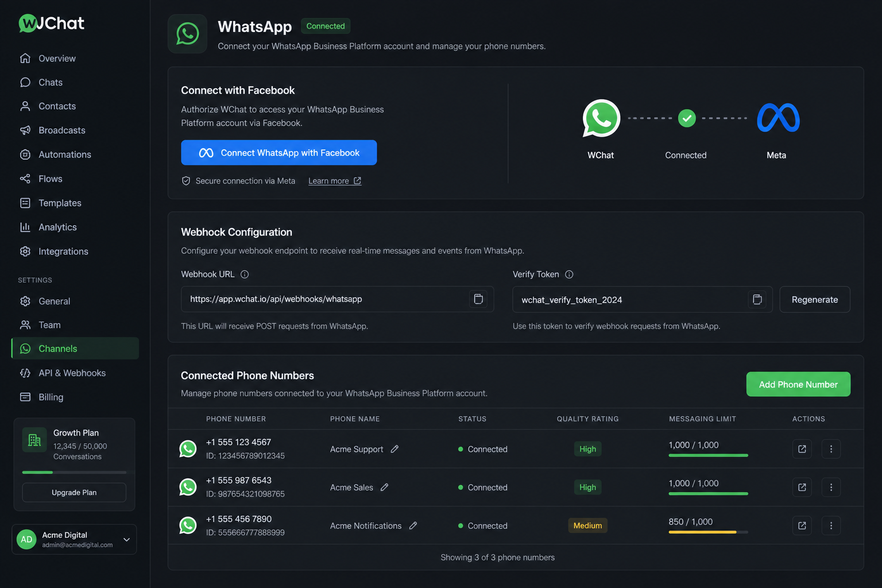Click the green connected checkmark icon
Image resolution: width=882 pixels, height=588 pixels.
coord(687,118)
